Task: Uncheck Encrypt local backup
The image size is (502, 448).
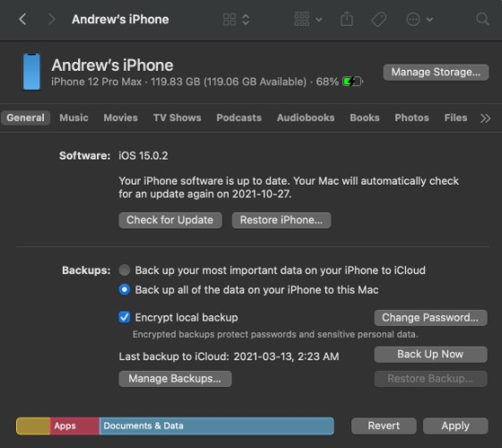Action: coord(125,317)
